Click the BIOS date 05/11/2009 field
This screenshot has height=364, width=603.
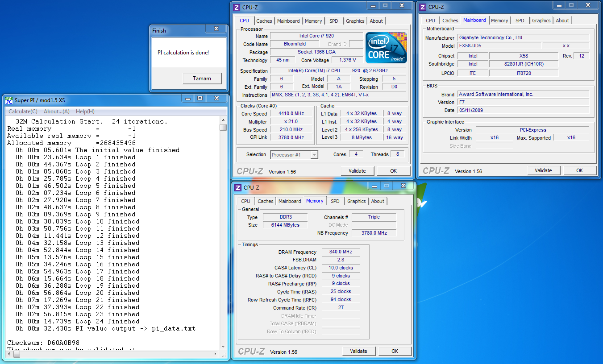point(523,110)
